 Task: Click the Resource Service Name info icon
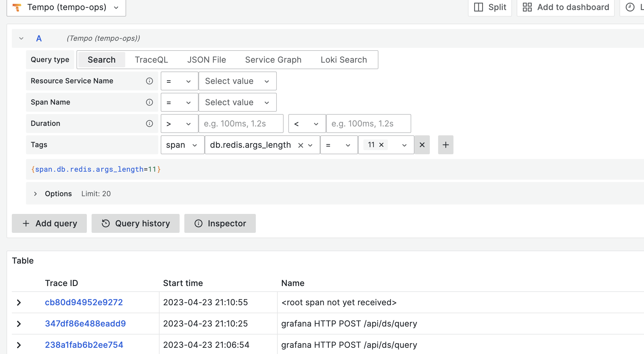pos(149,81)
